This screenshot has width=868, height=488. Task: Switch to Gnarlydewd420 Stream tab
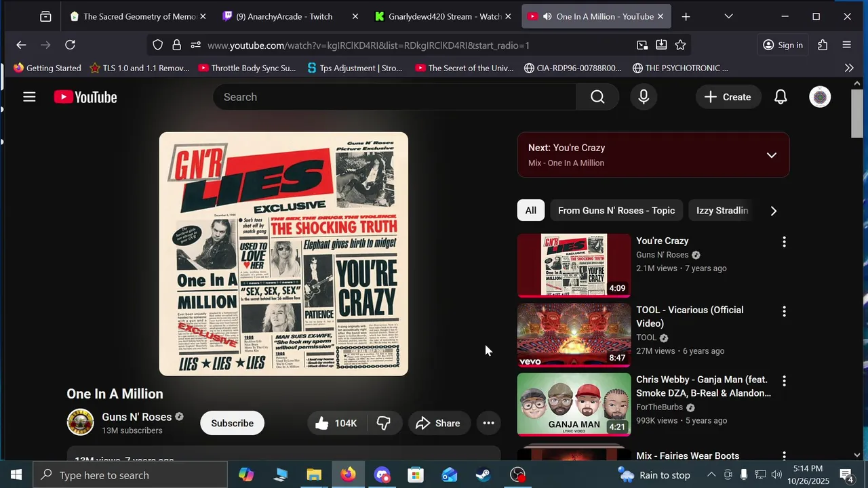coord(443,16)
